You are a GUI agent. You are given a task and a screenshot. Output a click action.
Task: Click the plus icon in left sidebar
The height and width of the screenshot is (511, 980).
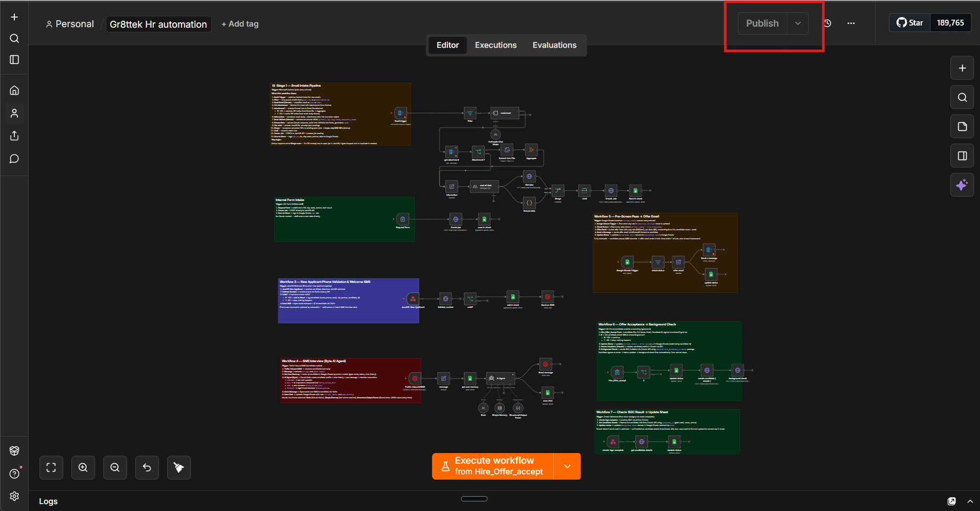click(14, 17)
